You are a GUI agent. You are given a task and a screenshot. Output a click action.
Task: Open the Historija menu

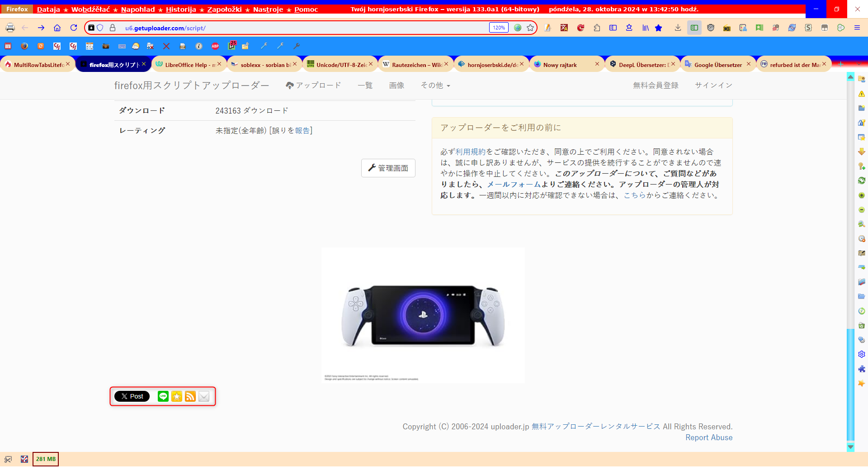click(x=181, y=9)
